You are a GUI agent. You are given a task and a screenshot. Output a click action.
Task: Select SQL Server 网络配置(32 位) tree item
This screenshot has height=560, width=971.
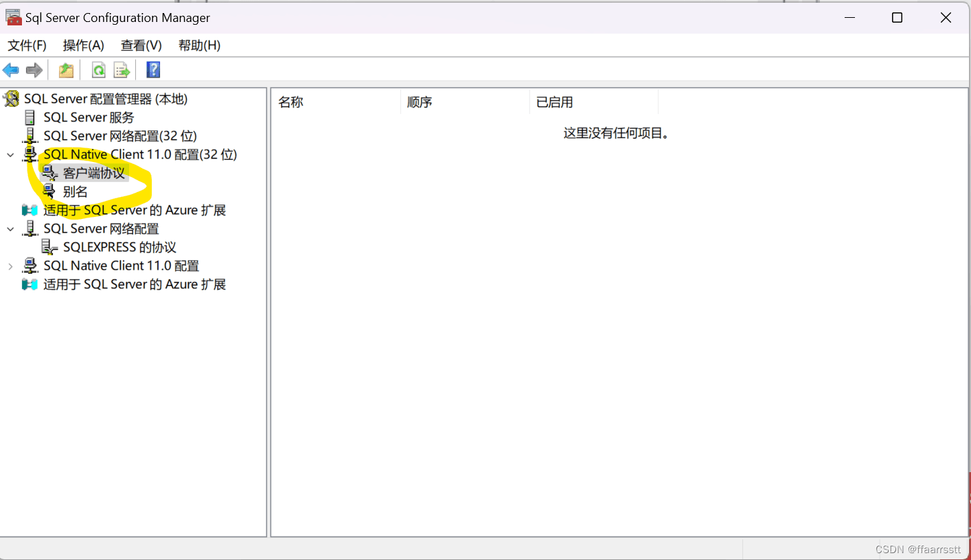point(119,136)
